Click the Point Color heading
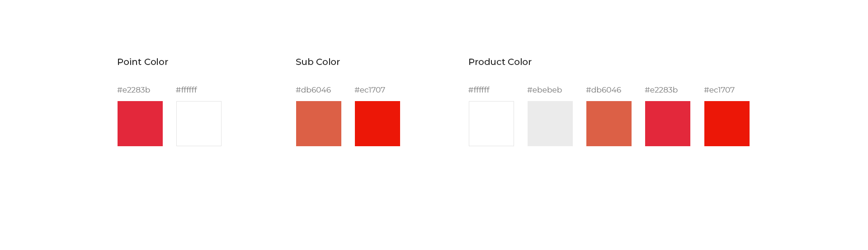The width and height of the screenshot is (868, 250). point(142,62)
